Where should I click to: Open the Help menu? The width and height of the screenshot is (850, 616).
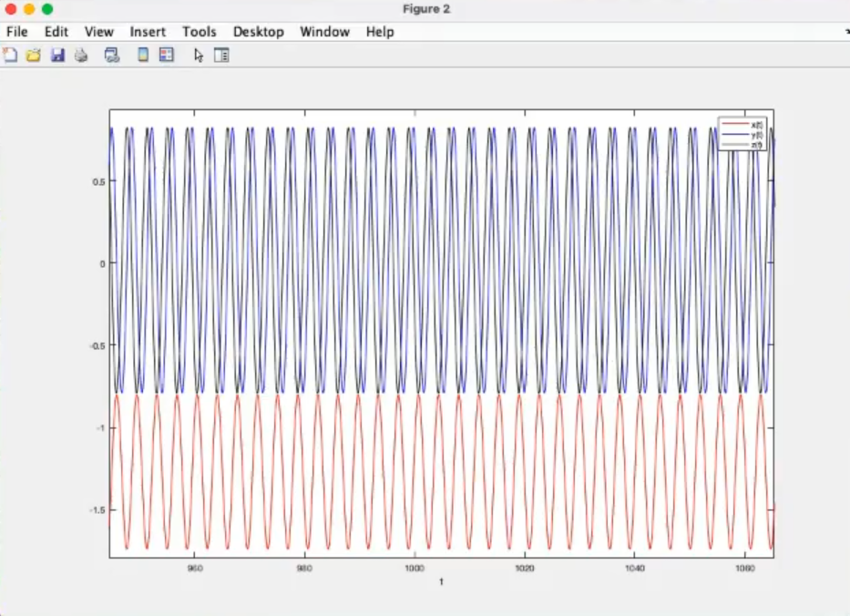(x=380, y=32)
